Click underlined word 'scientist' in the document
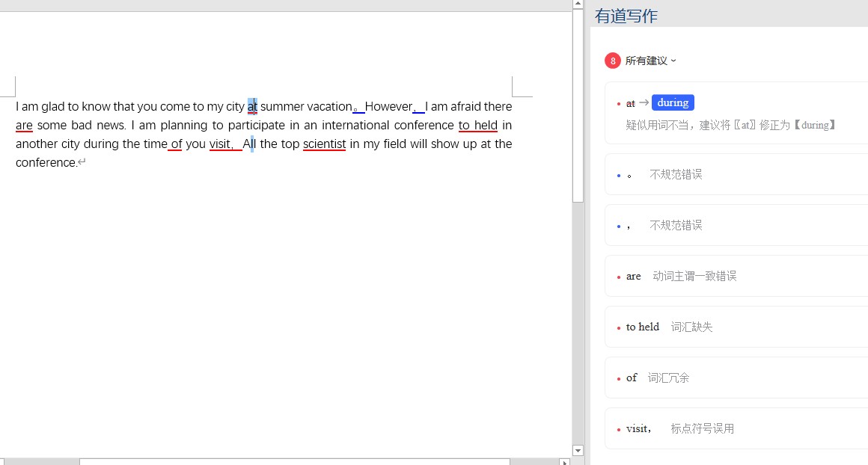The image size is (868, 465). [x=324, y=144]
